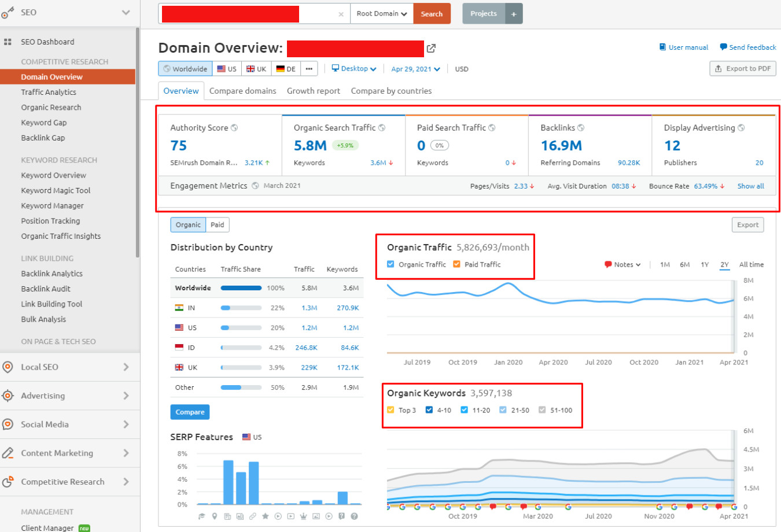Screen dimensions: 781x532
Task: Click the crown SERP feature icon
Action: (304, 516)
